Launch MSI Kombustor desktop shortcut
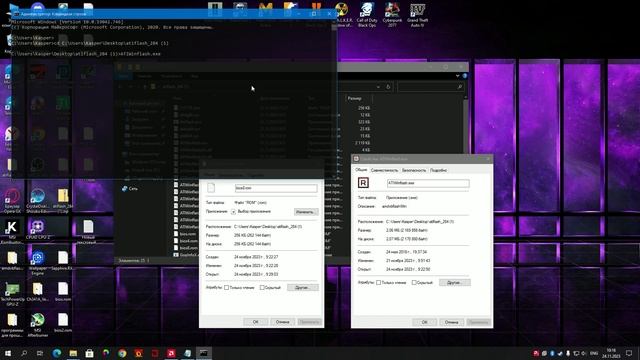The width and height of the screenshot is (640, 360). [x=12, y=231]
